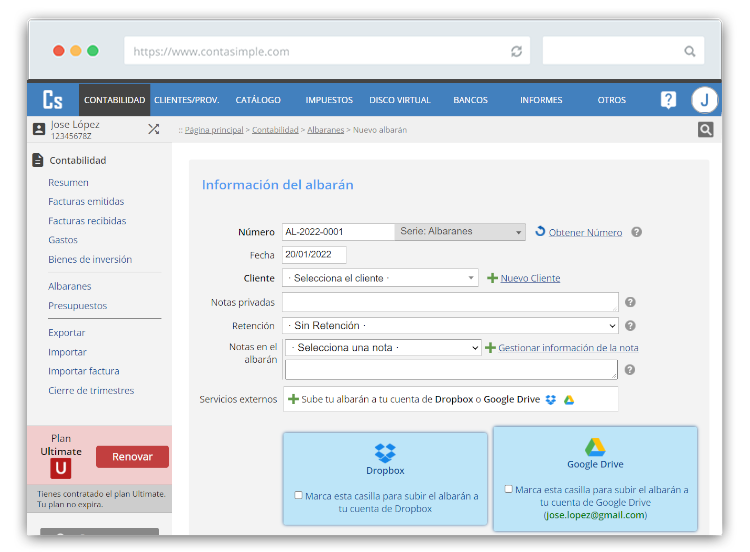Click the Dropbox icon in Servicios externos row
The image size is (750, 552).
pos(551,400)
